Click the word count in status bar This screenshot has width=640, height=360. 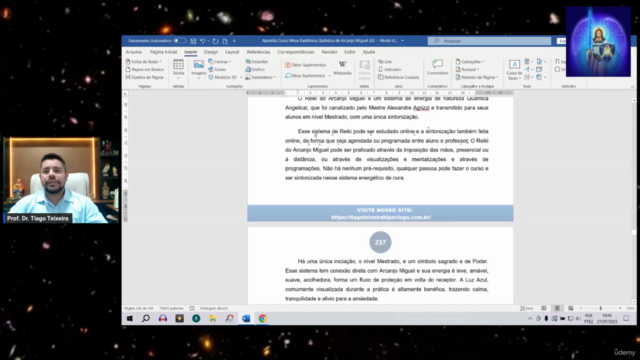[x=171, y=309]
